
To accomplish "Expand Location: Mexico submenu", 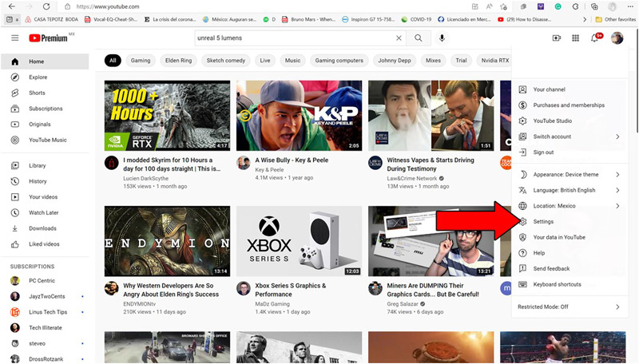I will [570, 206].
